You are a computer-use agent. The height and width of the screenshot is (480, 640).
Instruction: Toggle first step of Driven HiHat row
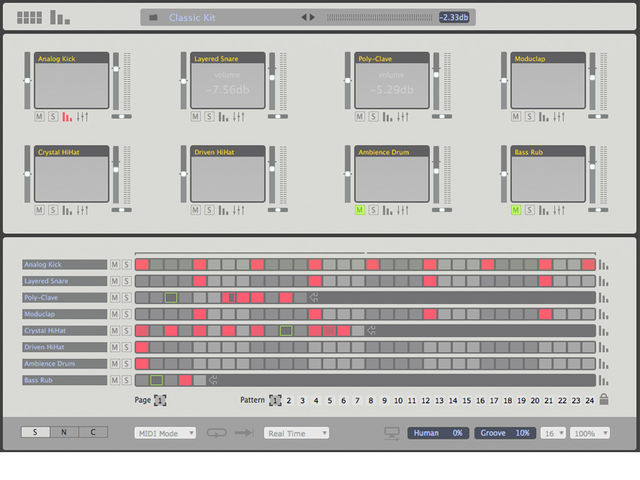142,347
